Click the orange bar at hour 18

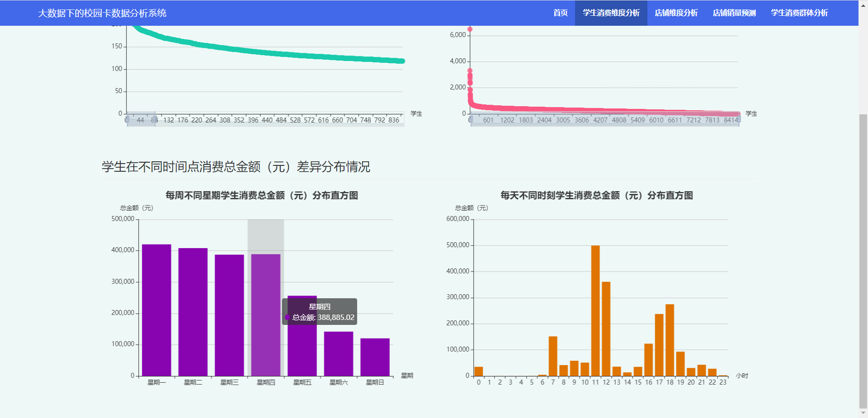pyautogui.click(x=670, y=340)
